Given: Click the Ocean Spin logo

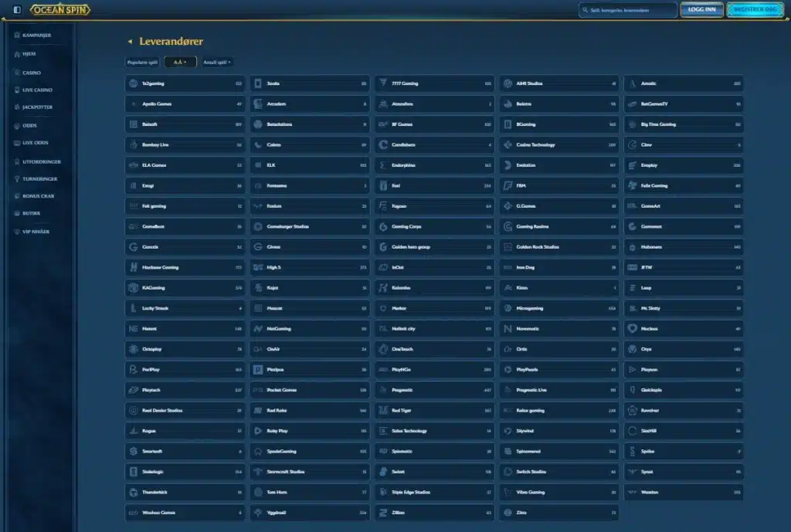Looking at the screenshot, I should 60,10.
